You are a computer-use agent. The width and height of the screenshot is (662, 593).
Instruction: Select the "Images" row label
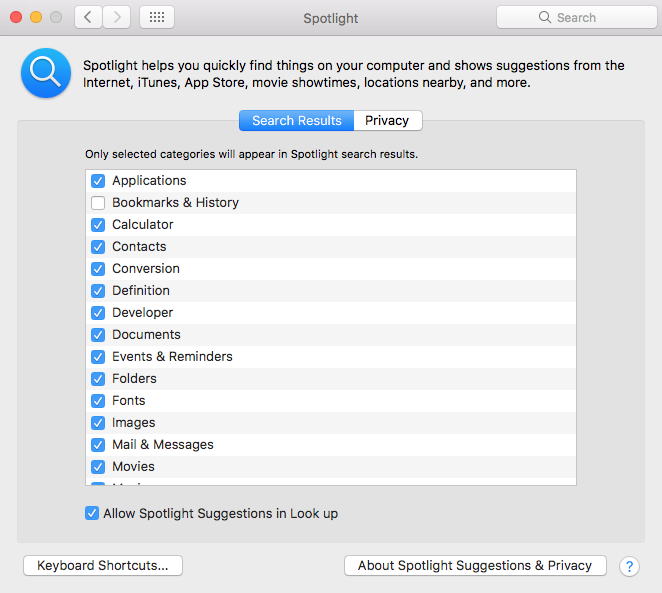(133, 423)
